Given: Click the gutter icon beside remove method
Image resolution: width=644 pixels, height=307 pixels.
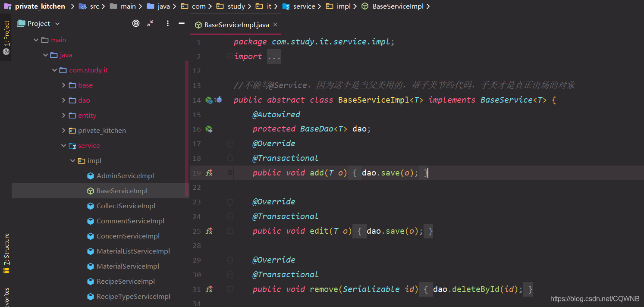Looking at the screenshot, I should (x=209, y=289).
